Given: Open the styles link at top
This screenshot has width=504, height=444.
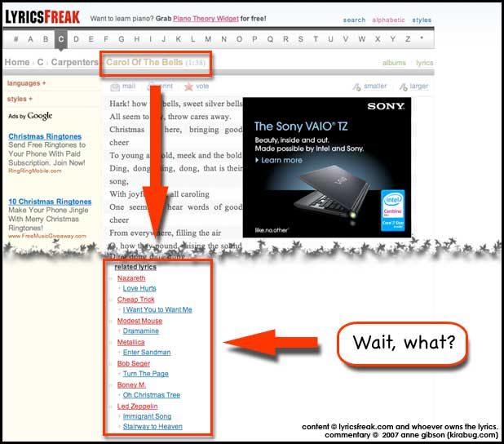Looking at the screenshot, I should [422, 20].
